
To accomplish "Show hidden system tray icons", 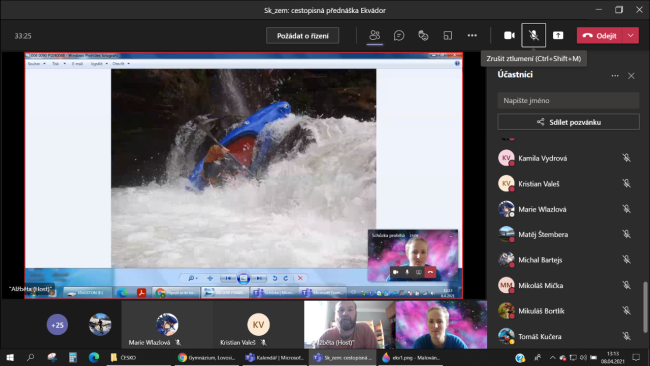I will pyautogui.click(x=552, y=358).
